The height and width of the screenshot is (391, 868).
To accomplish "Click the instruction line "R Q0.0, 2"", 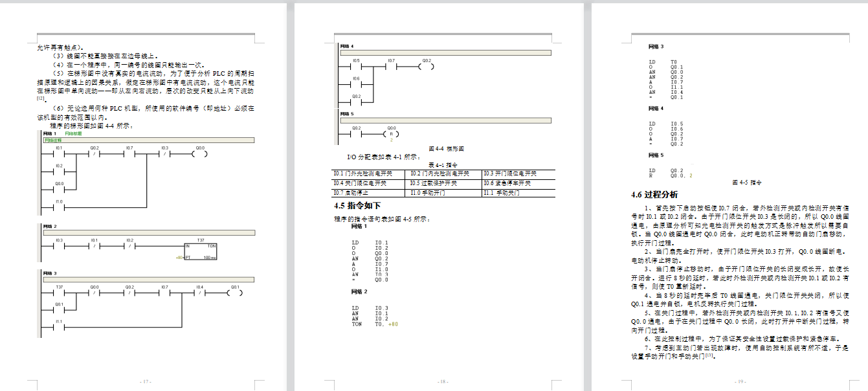I will pos(670,175).
